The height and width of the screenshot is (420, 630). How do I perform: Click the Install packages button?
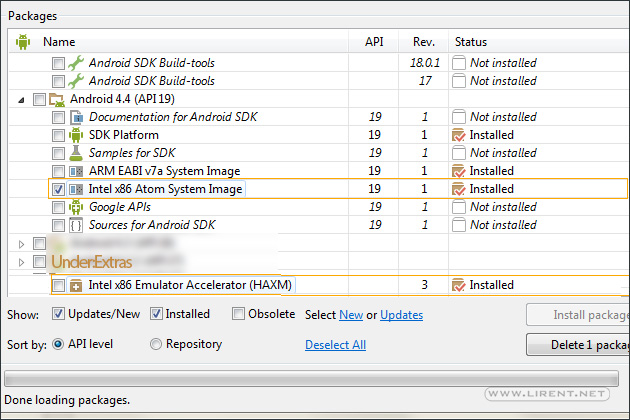click(x=578, y=315)
